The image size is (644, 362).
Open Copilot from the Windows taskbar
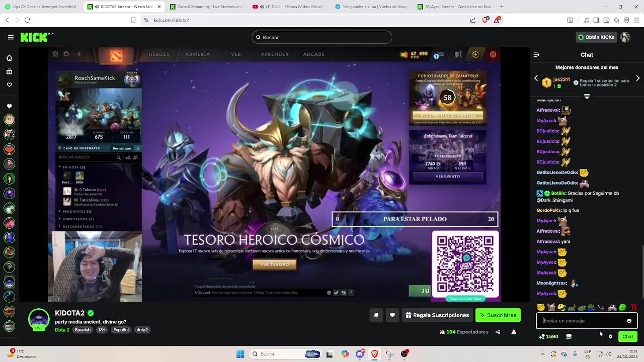point(345,354)
